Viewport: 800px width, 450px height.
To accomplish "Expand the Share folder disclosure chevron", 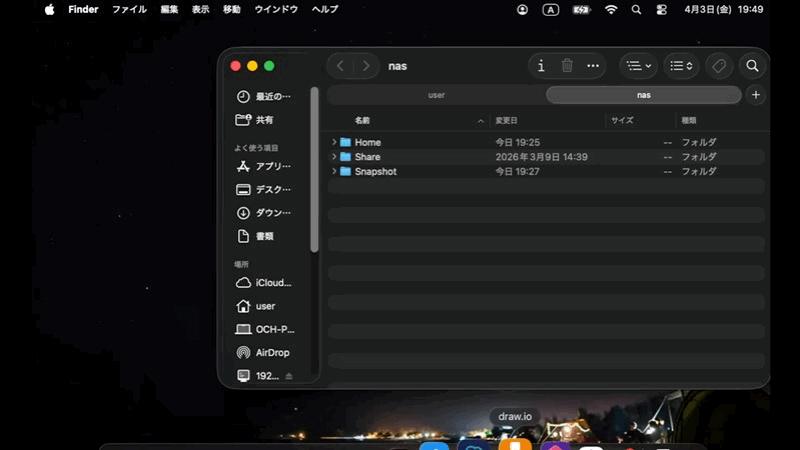I will (x=334, y=157).
